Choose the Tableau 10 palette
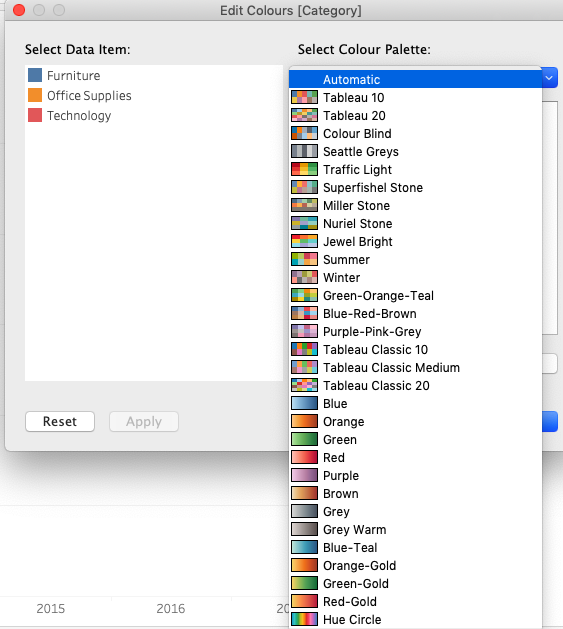The image size is (563, 629). pos(415,97)
